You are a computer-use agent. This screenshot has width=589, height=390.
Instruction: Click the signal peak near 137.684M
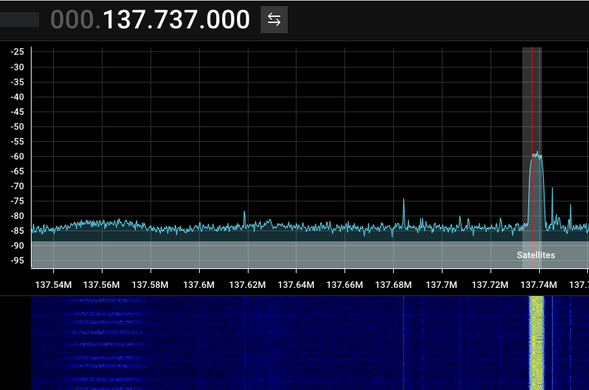click(x=404, y=212)
